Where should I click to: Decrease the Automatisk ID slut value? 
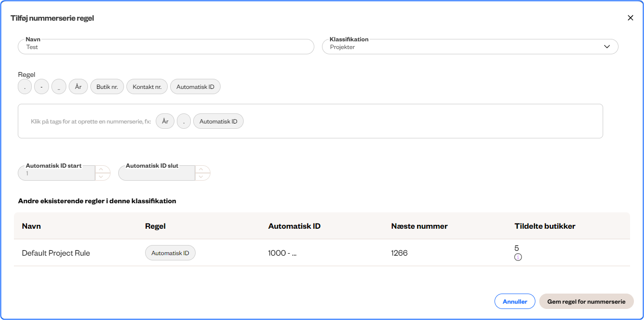pos(201,177)
